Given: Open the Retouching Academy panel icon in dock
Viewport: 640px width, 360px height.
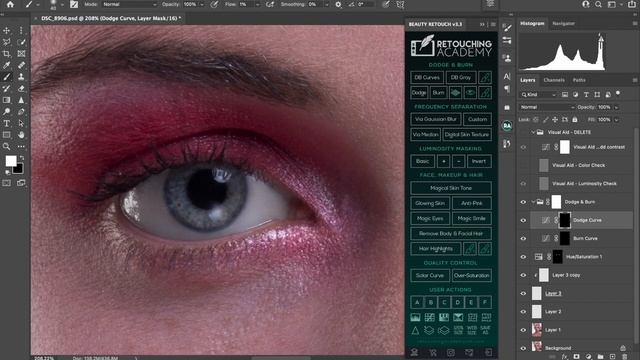Looking at the screenshot, I should (x=507, y=126).
